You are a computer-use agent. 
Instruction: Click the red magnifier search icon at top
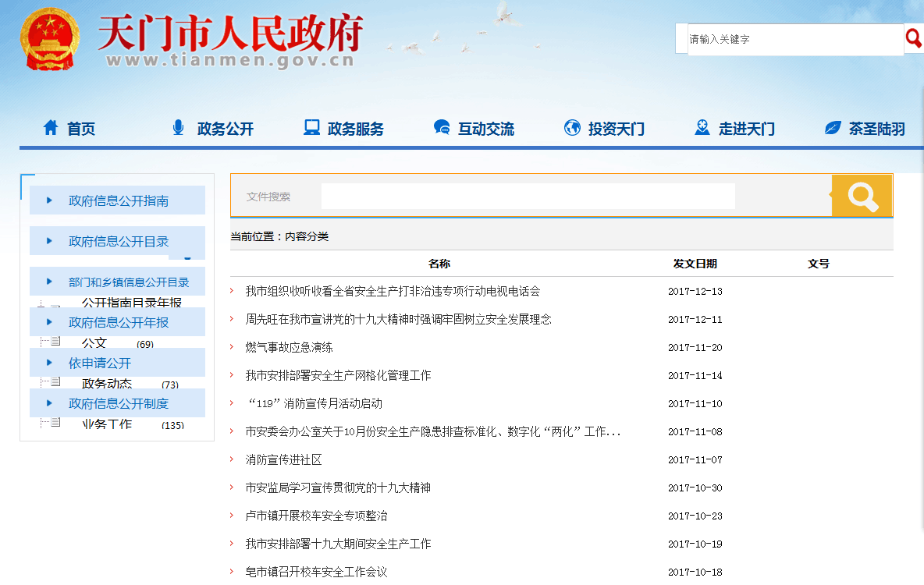click(913, 38)
